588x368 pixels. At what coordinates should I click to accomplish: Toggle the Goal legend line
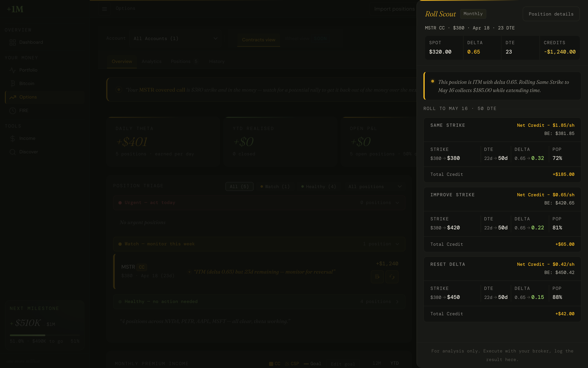[306, 364]
